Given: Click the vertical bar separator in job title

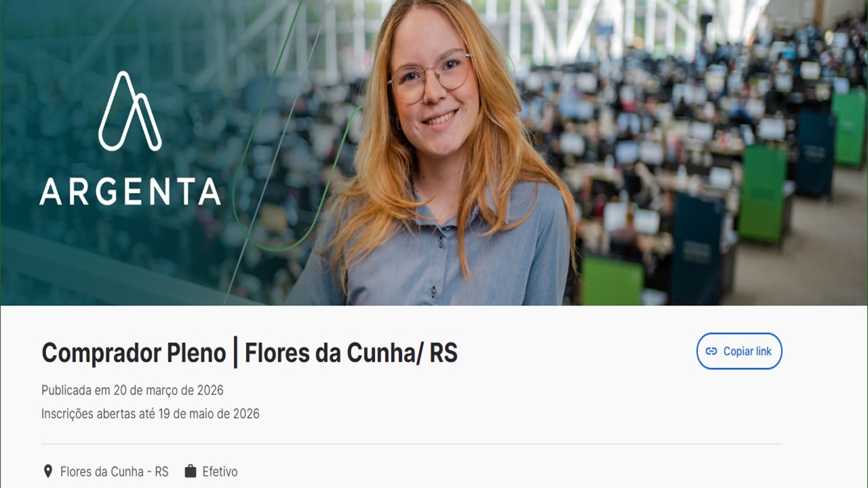Looking at the screenshot, I should pyautogui.click(x=235, y=353).
